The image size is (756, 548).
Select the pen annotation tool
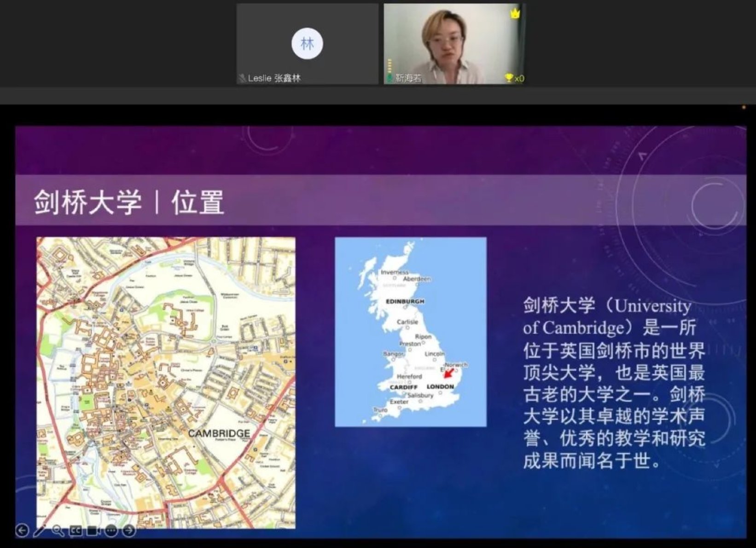pos(40,531)
